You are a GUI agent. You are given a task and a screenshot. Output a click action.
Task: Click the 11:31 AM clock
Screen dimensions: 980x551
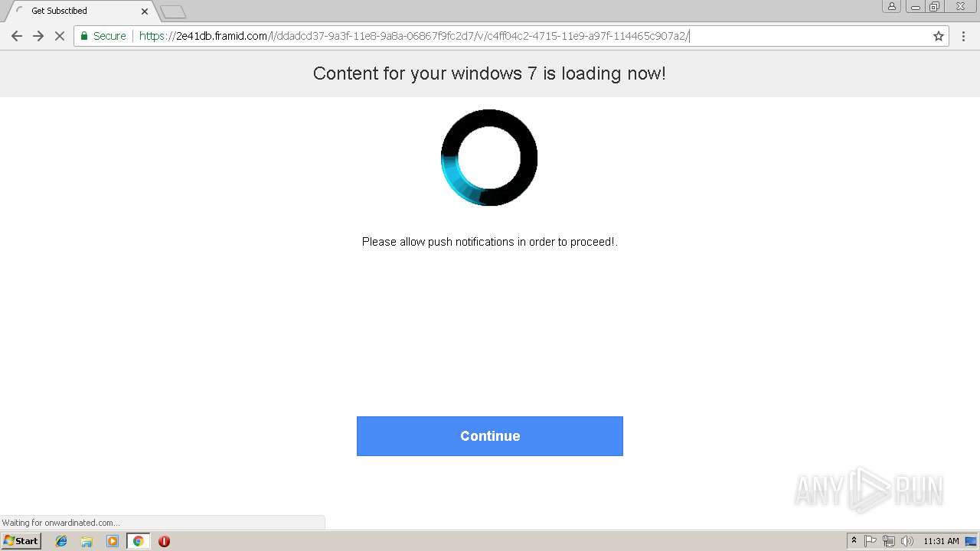pyautogui.click(x=941, y=541)
